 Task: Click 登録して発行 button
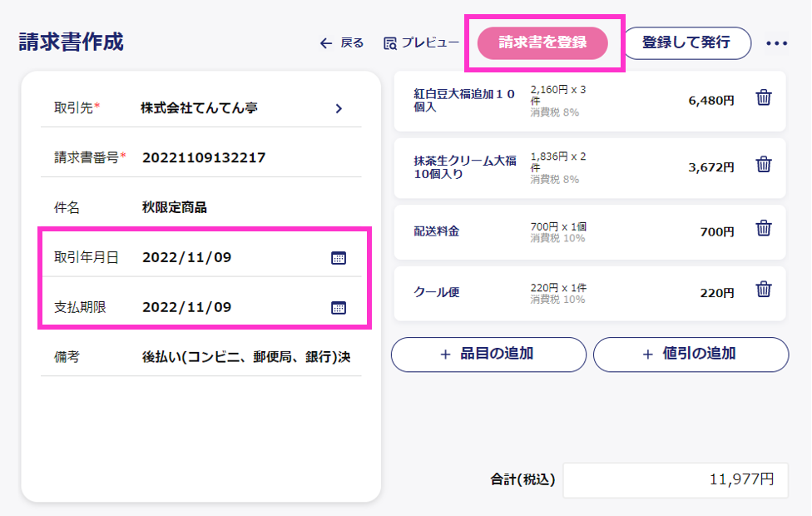686,43
